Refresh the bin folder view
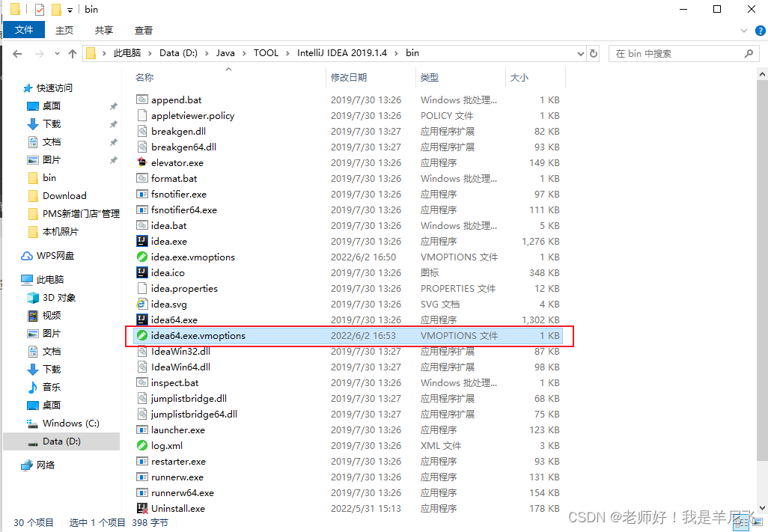Viewport: 768px width, 532px height. click(594, 53)
